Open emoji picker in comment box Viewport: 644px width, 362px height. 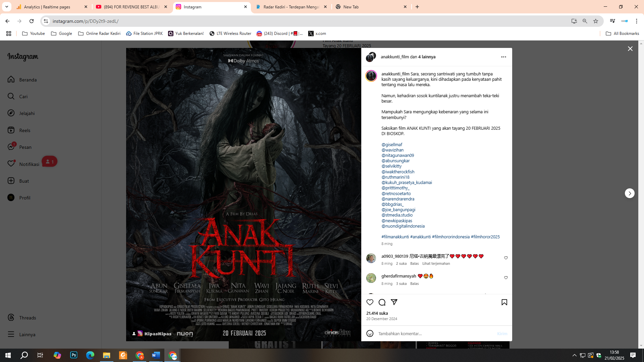370,334
